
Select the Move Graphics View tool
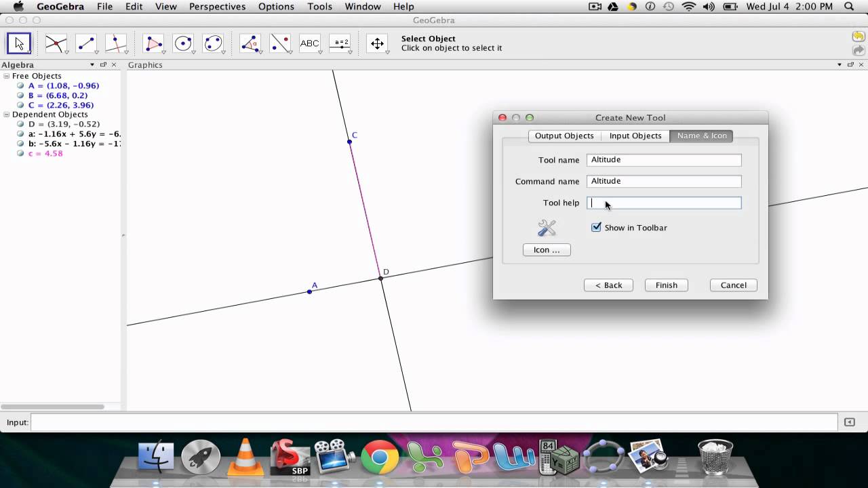pos(377,43)
